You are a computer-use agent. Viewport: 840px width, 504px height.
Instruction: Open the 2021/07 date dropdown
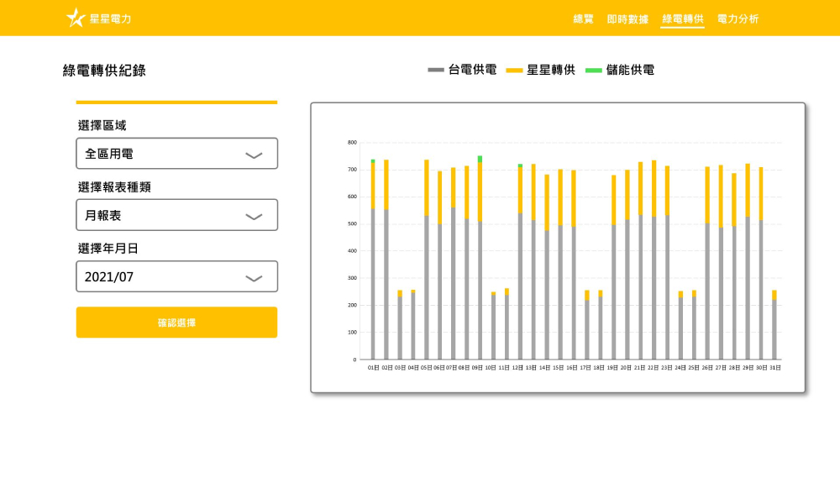176,276
